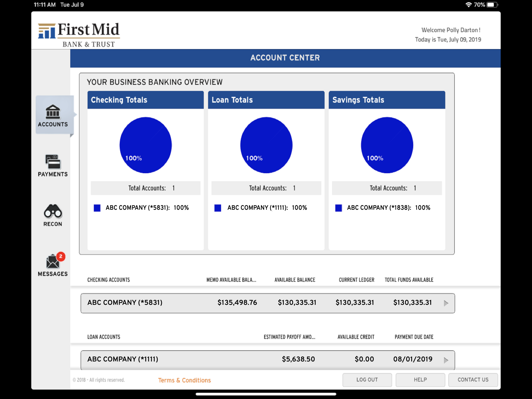Click Welcome Polly Darton text
The image size is (532, 399).
point(451,30)
